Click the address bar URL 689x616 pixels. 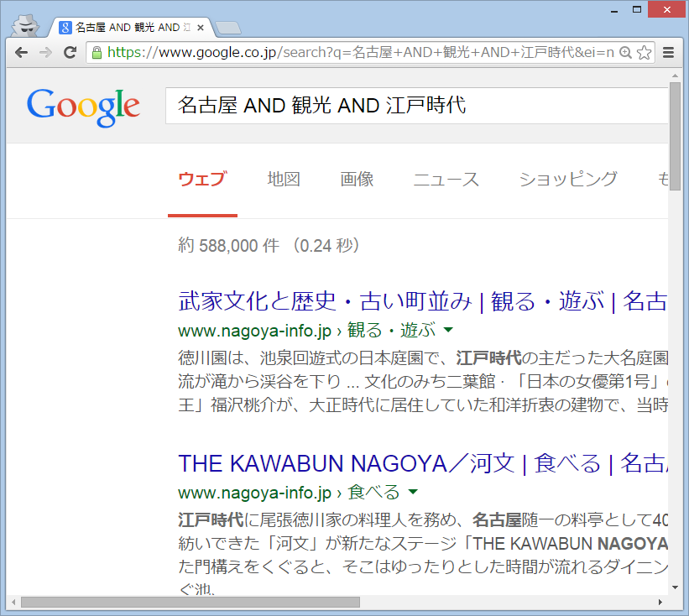point(360,53)
